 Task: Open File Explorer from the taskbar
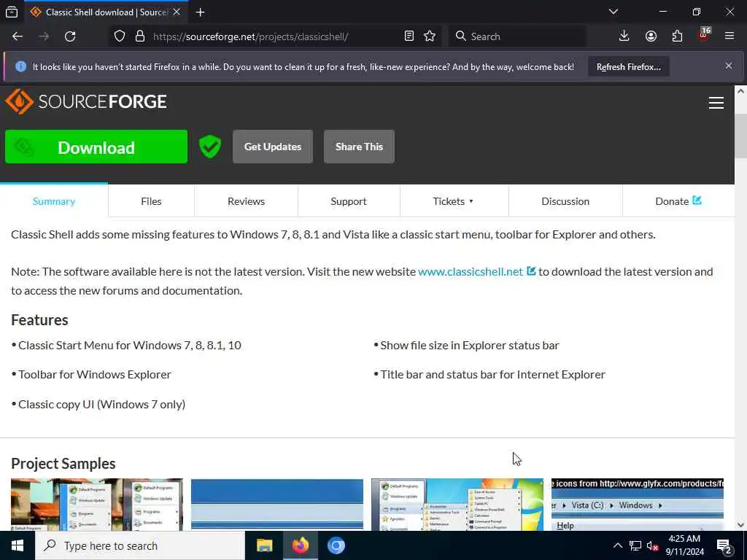(x=264, y=545)
